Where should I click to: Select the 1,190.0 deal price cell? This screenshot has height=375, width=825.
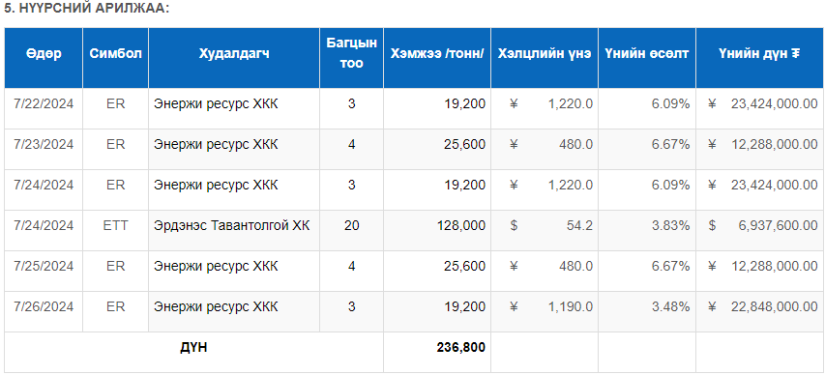(x=545, y=311)
